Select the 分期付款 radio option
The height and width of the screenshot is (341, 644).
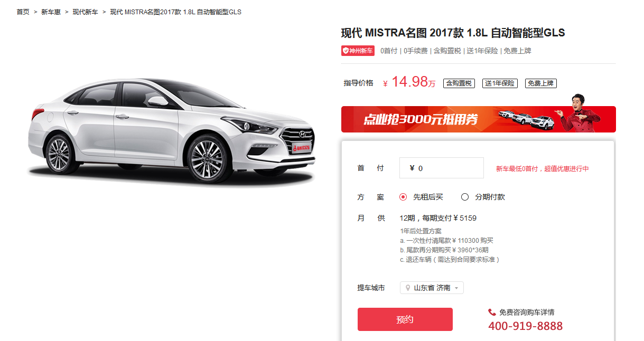pos(465,197)
